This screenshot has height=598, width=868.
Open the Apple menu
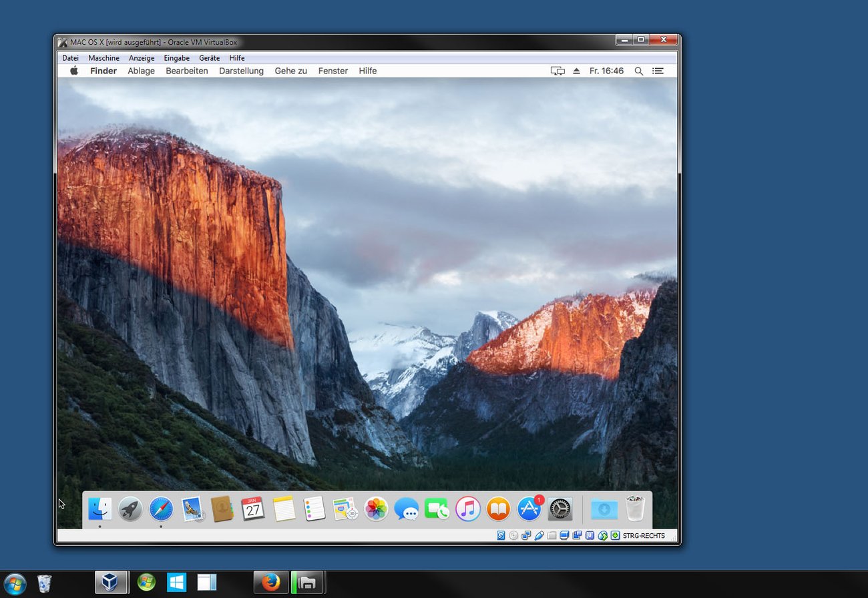(73, 71)
